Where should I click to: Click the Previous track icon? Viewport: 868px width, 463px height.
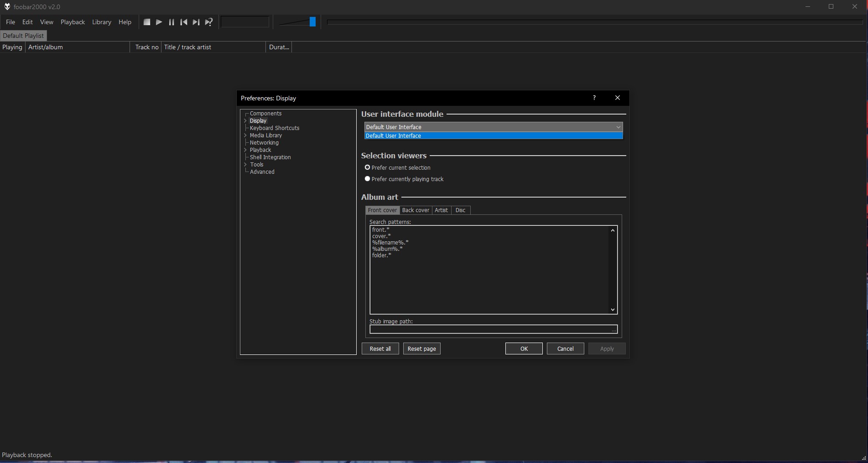click(183, 22)
